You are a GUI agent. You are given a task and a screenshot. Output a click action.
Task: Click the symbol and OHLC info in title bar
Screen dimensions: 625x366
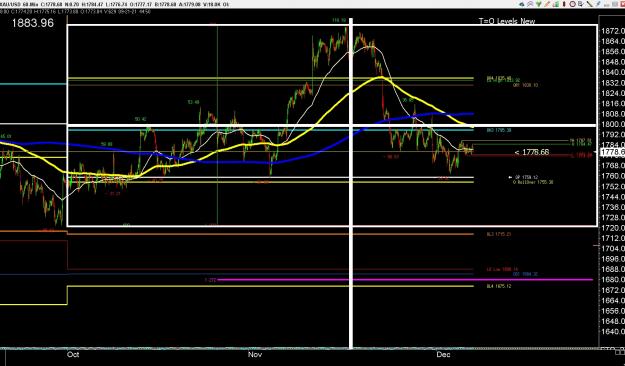point(114,4)
